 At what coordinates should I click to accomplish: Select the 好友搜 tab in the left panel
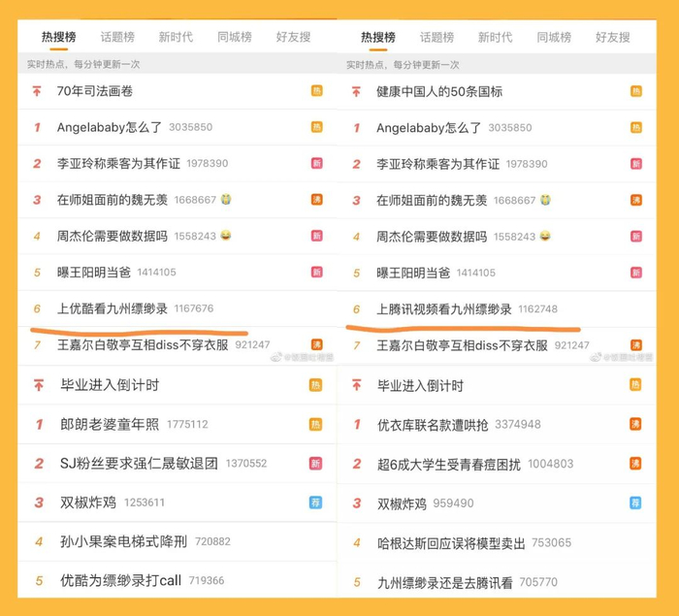[293, 37]
